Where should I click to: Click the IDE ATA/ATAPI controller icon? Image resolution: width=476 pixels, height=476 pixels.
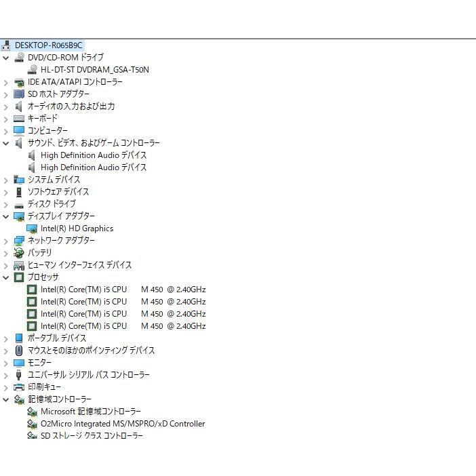tap(19, 82)
